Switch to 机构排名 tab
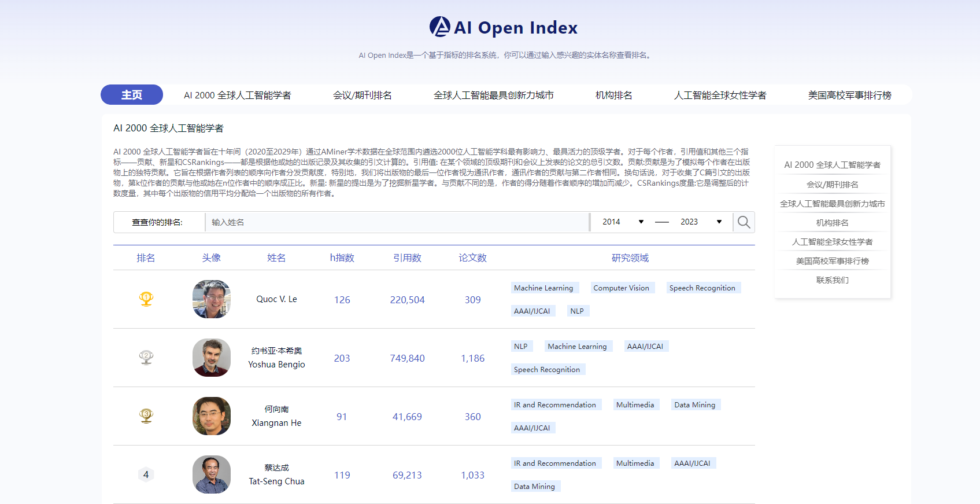This screenshot has height=504, width=980. [x=614, y=95]
